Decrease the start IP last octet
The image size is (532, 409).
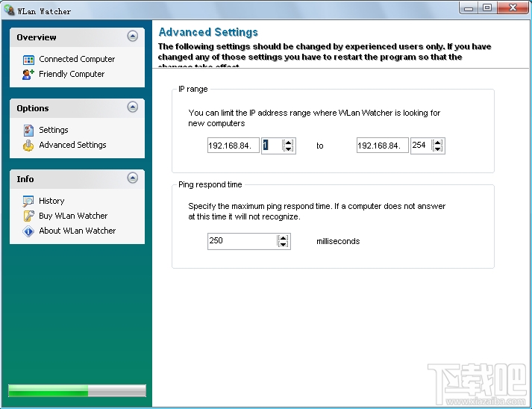(289, 149)
